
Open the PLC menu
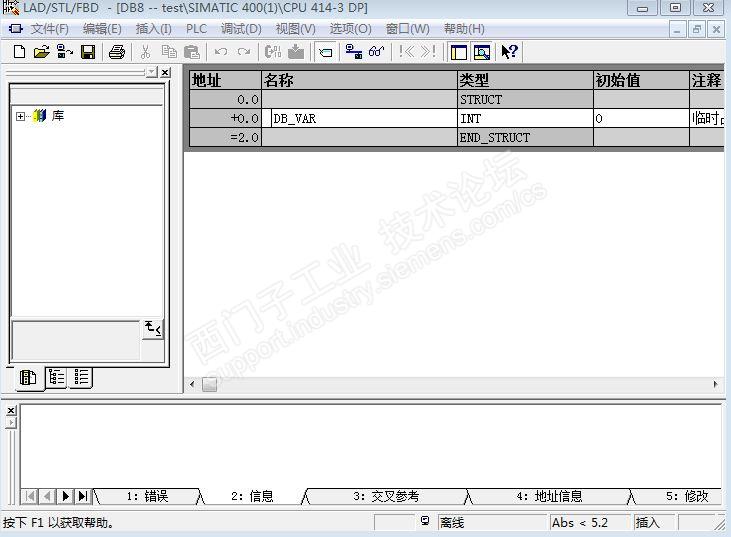click(196, 29)
